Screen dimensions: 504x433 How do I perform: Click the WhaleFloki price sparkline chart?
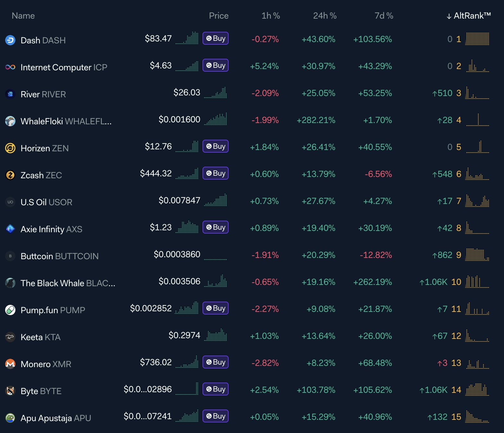coord(215,119)
